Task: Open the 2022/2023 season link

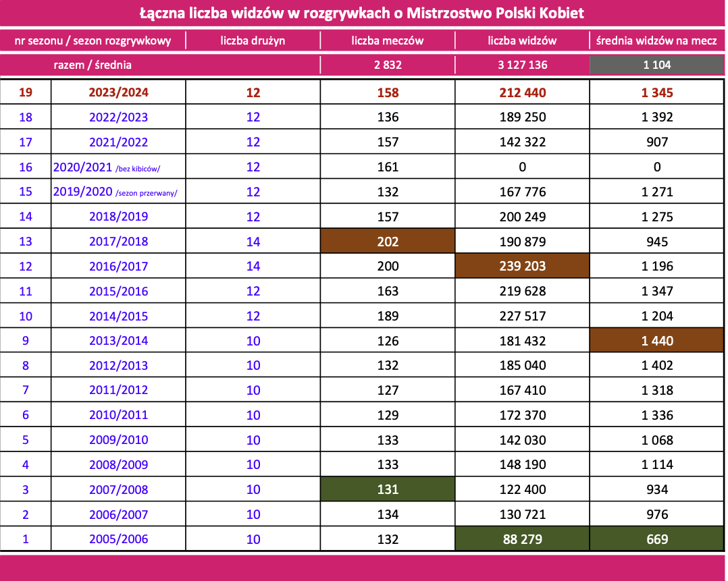Action: click(118, 117)
